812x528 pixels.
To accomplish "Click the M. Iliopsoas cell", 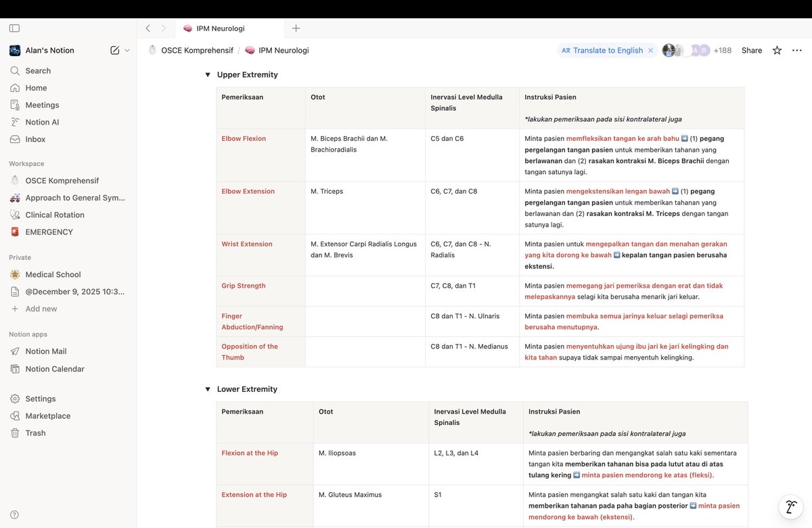I will click(371, 464).
